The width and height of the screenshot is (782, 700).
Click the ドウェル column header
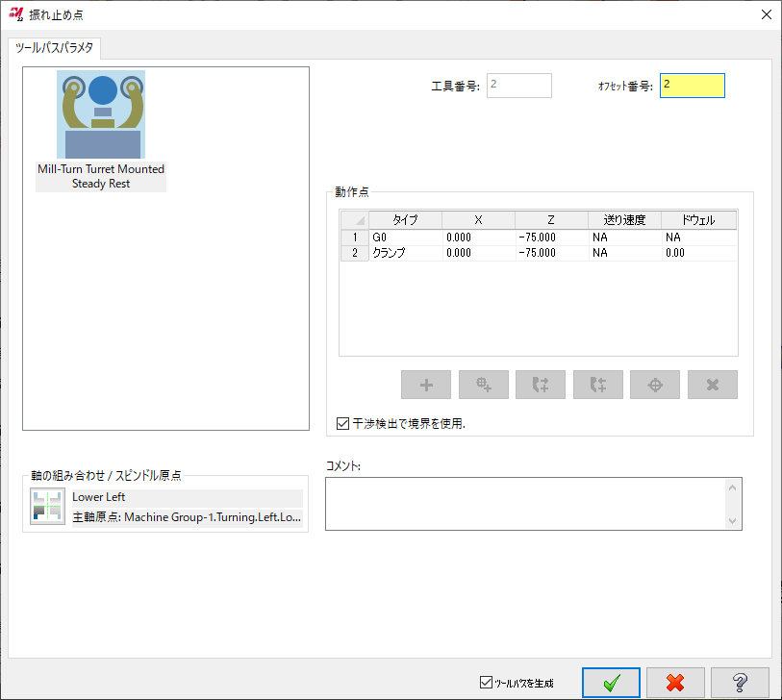(x=698, y=220)
